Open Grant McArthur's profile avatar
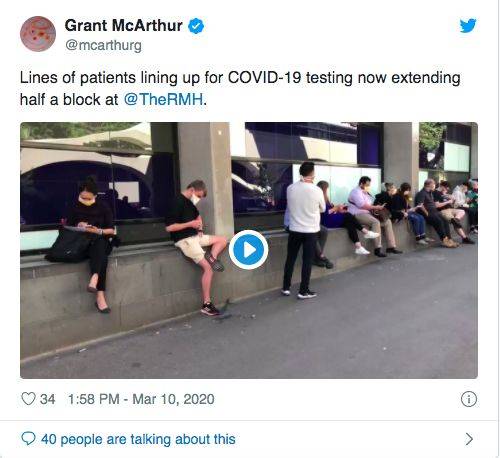 coord(38,34)
